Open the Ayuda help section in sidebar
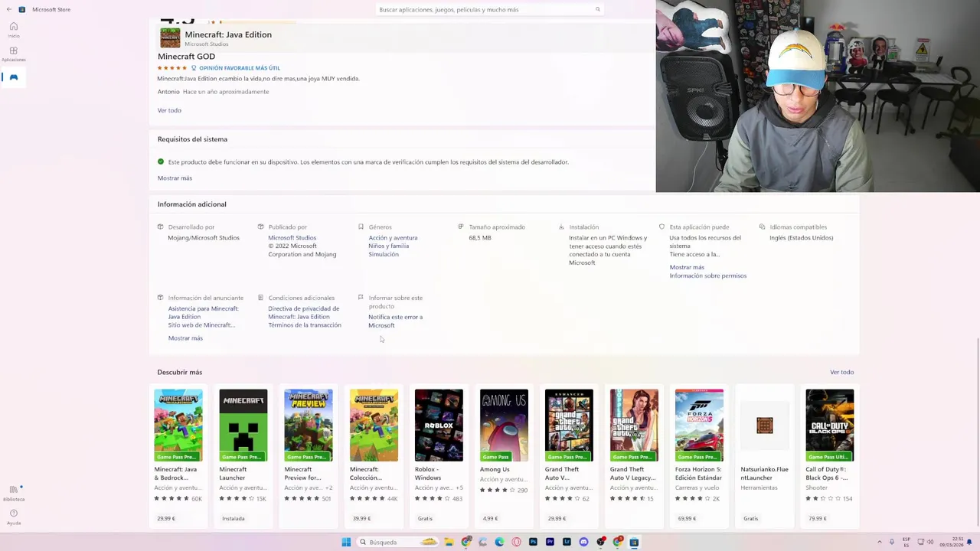Screen dimensions: 980x551 [x=14, y=517]
